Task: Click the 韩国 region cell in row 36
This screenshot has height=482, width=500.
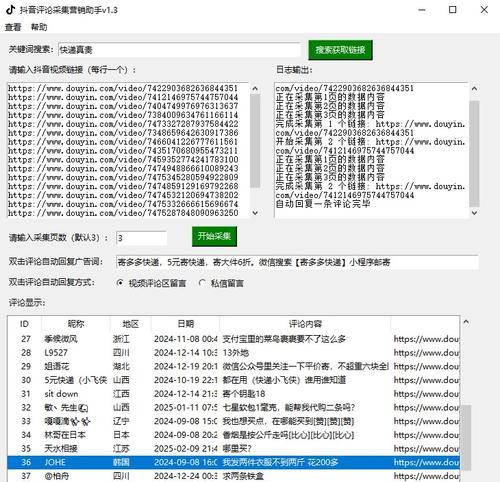Action: (121, 462)
